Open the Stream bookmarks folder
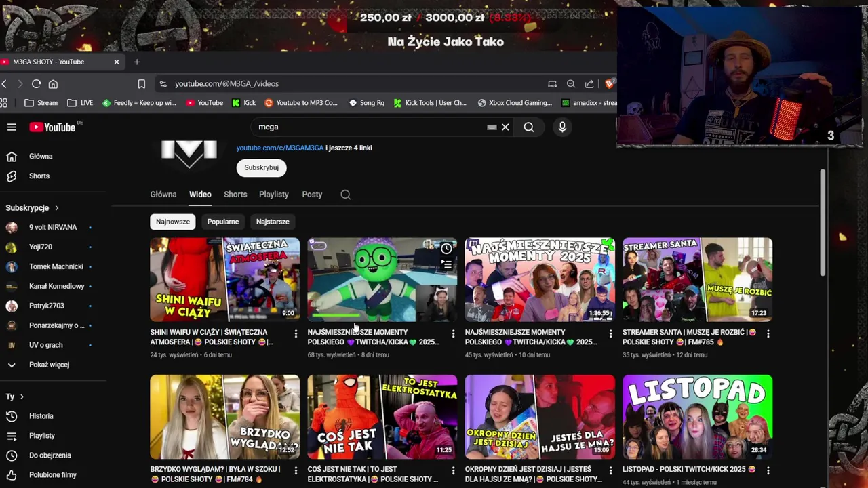Viewport: 868px width, 488px height. pos(41,103)
